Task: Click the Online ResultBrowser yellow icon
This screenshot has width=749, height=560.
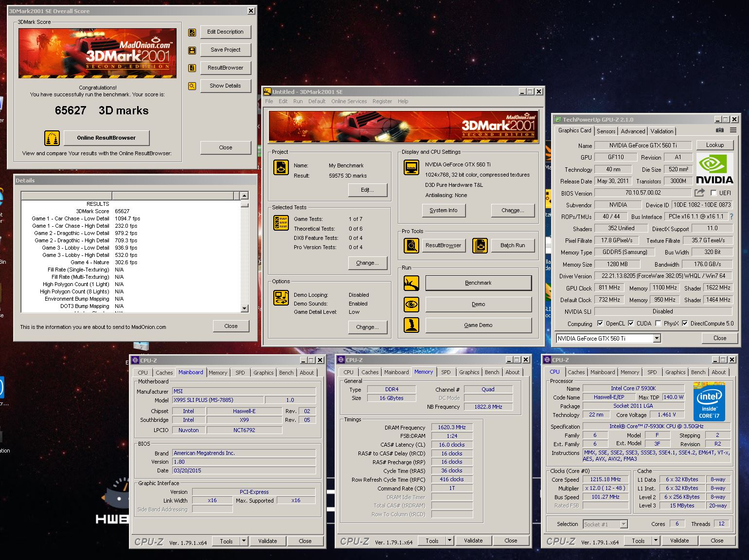Action: tap(52, 138)
